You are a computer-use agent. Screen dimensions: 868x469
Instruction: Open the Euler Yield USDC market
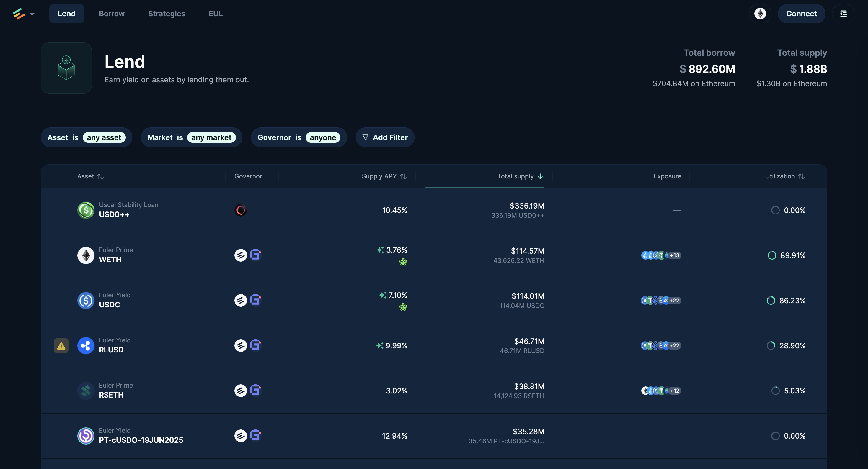(x=434, y=300)
